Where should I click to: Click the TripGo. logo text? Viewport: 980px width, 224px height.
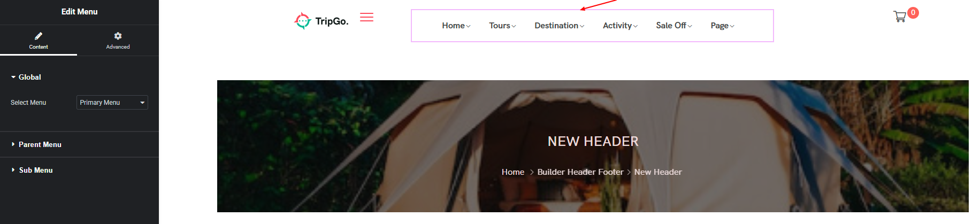pos(332,21)
